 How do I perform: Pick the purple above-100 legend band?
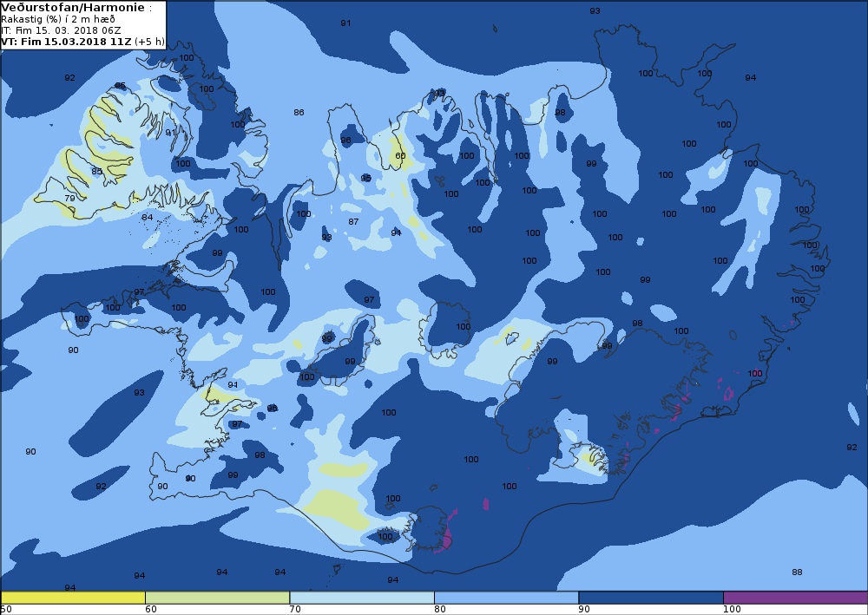pyautogui.click(x=795, y=598)
